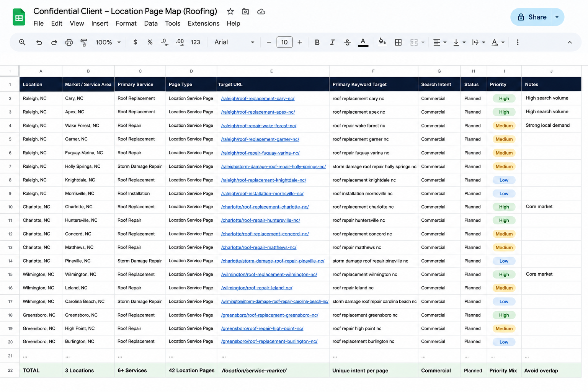
Task: Expand merge cells options arrow
Action: coord(423,42)
